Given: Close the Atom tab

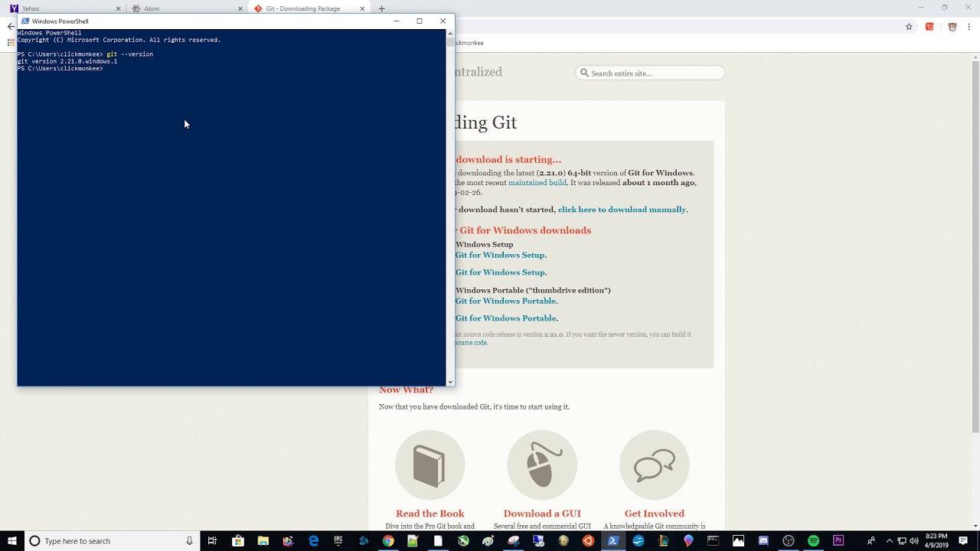Looking at the screenshot, I should tap(240, 8).
